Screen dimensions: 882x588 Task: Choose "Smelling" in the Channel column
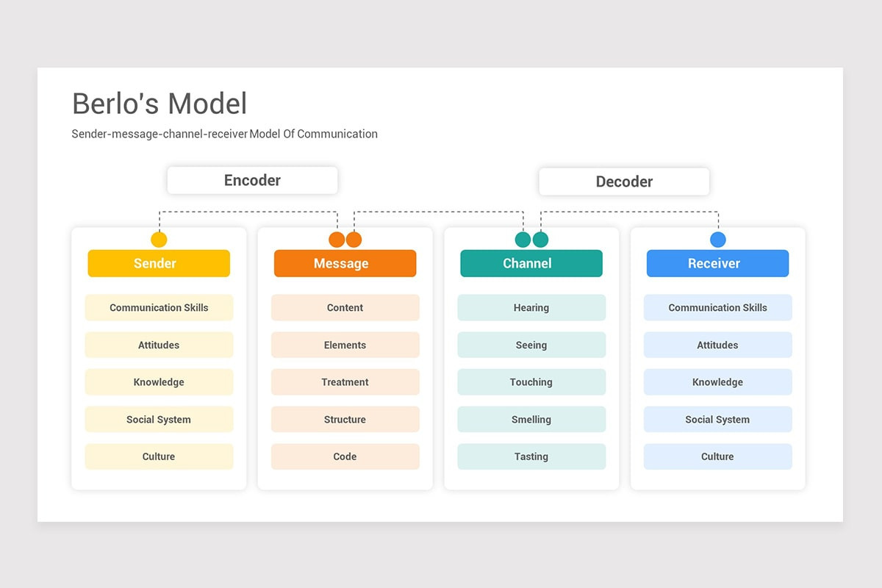[531, 420]
